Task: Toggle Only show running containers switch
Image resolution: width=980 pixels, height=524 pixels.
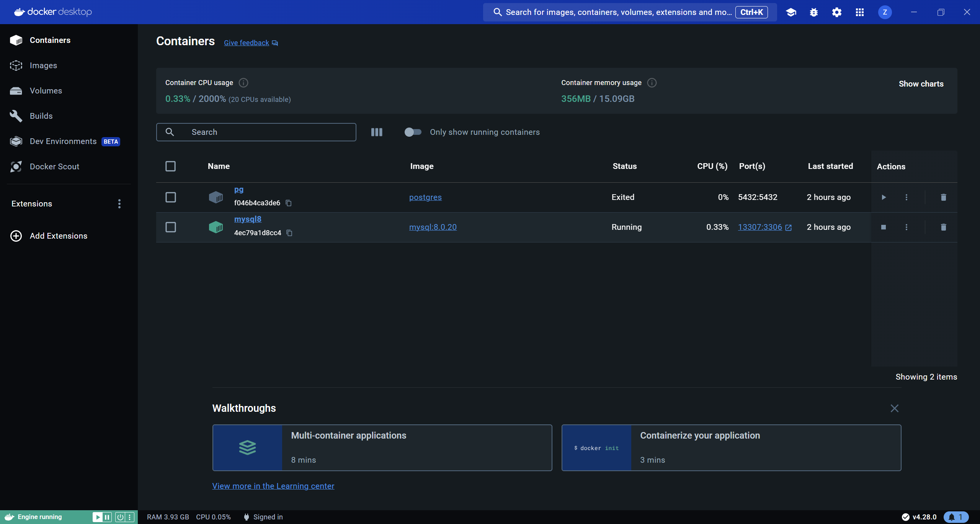Action: pyautogui.click(x=413, y=132)
